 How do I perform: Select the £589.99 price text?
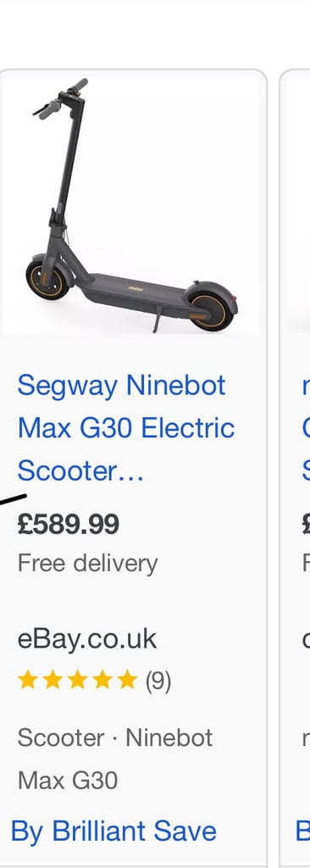pos(68,524)
